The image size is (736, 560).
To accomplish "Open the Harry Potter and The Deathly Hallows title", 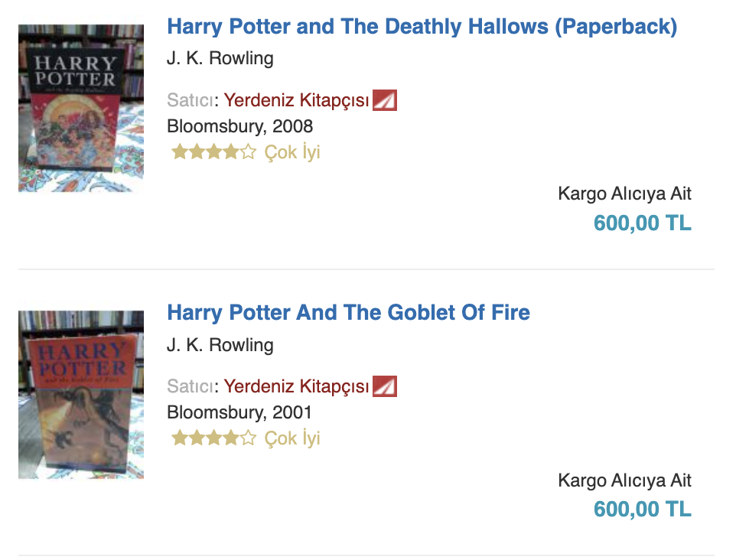I will tap(422, 27).
